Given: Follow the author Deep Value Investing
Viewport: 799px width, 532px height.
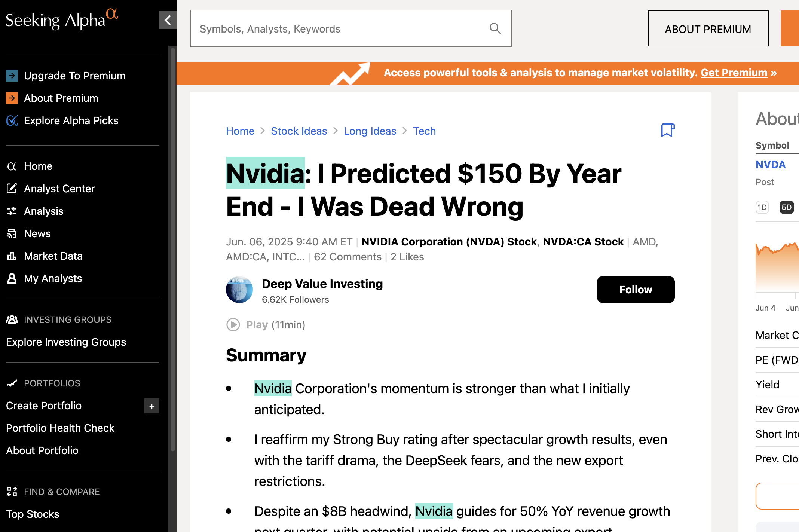Looking at the screenshot, I should point(636,290).
